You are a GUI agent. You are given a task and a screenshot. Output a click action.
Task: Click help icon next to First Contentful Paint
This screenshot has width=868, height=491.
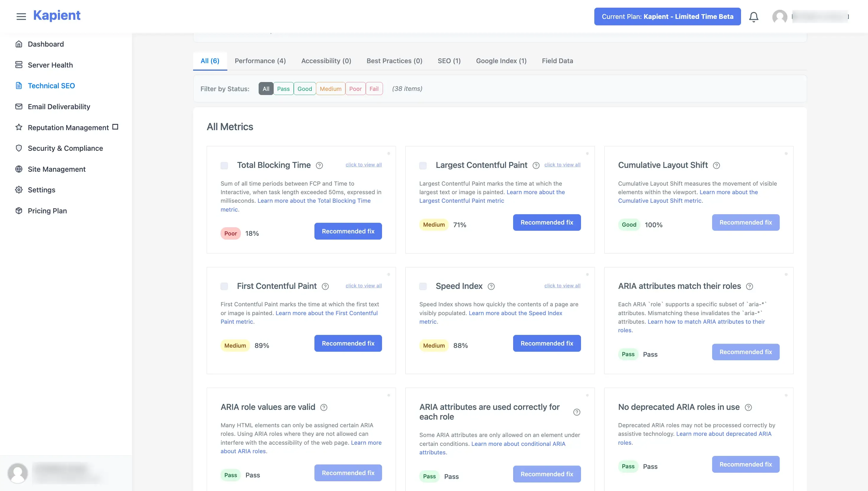click(x=325, y=286)
